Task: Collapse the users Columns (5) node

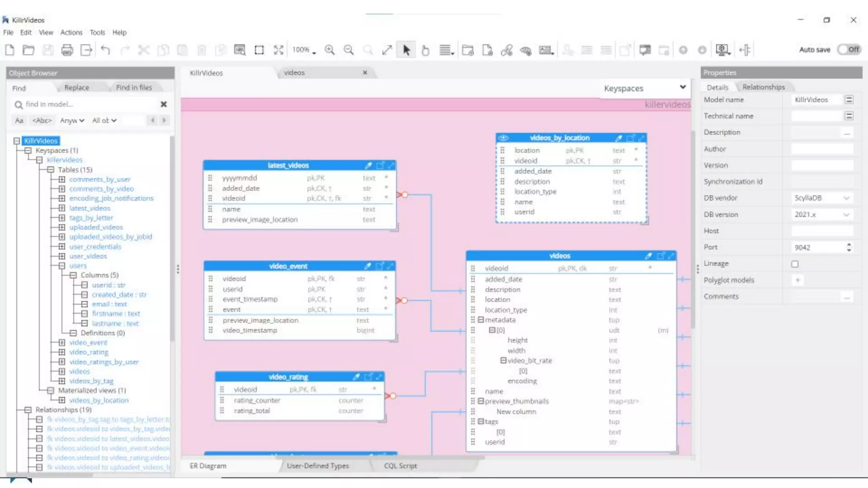Action: 73,275
